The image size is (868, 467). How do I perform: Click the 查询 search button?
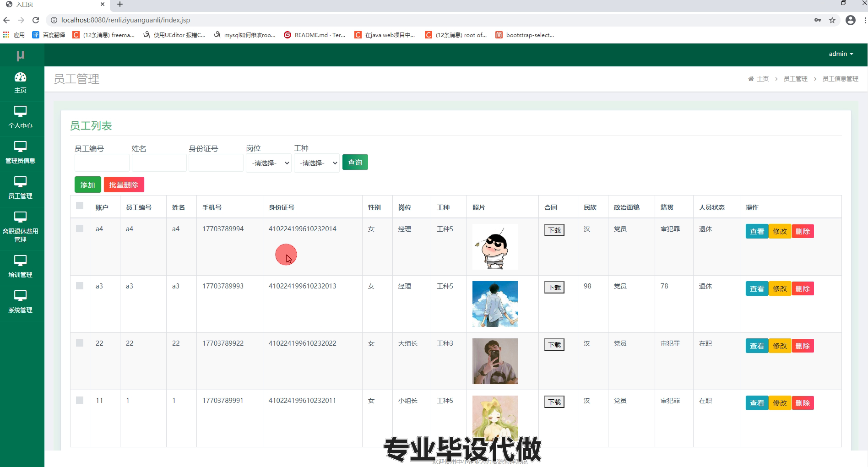[x=355, y=162]
